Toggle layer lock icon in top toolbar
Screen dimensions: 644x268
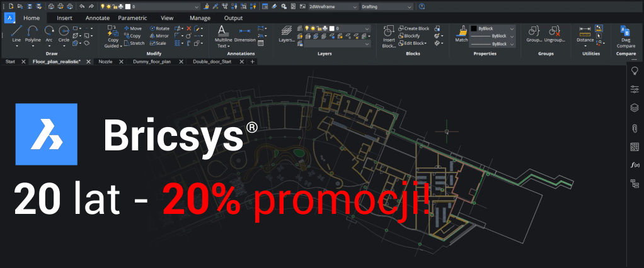click(115, 6)
